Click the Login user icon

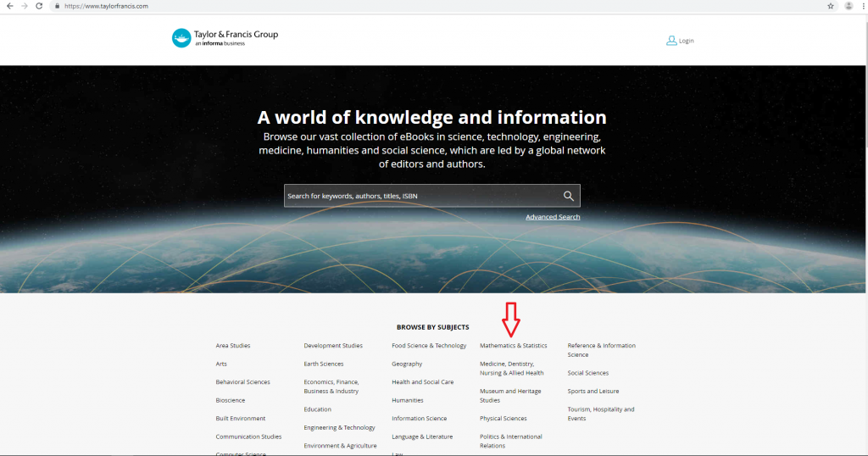coord(671,41)
